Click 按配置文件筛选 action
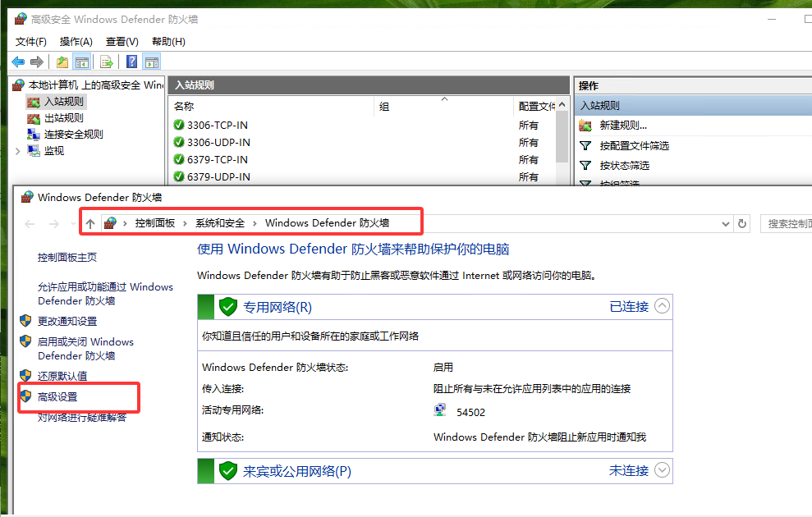The image size is (812, 517). [x=635, y=146]
